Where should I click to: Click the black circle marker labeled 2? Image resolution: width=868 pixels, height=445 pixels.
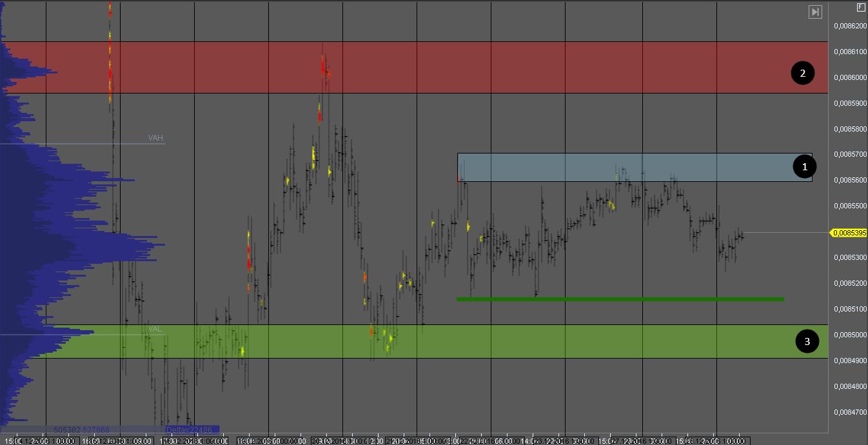802,74
